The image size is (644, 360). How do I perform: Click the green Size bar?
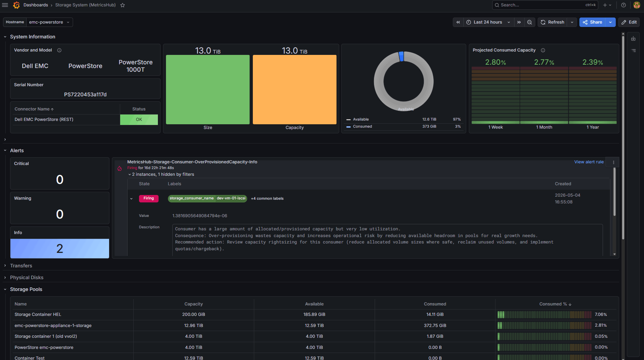click(208, 90)
